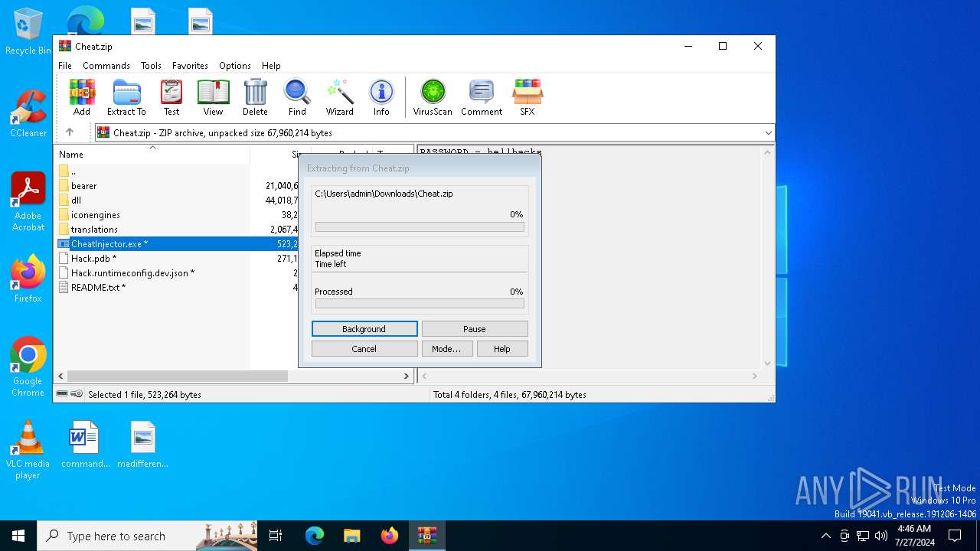Pause the extraction
The image size is (980, 551).
pyautogui.click(x=475, y=329)
